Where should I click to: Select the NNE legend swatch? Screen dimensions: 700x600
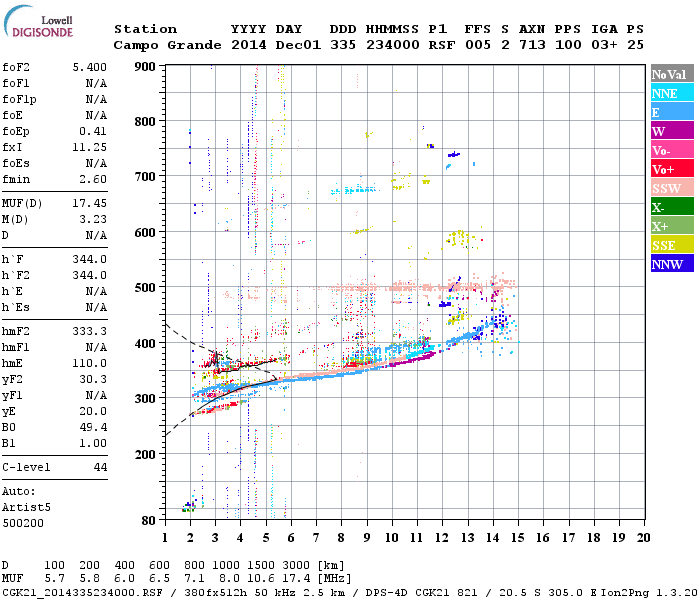coord(672,93)
